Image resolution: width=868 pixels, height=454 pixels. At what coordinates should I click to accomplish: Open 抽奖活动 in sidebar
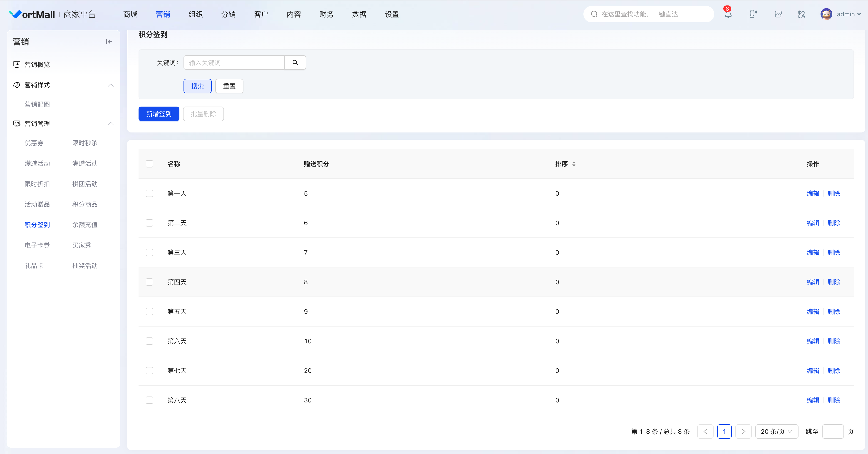[x=85, y=266]
